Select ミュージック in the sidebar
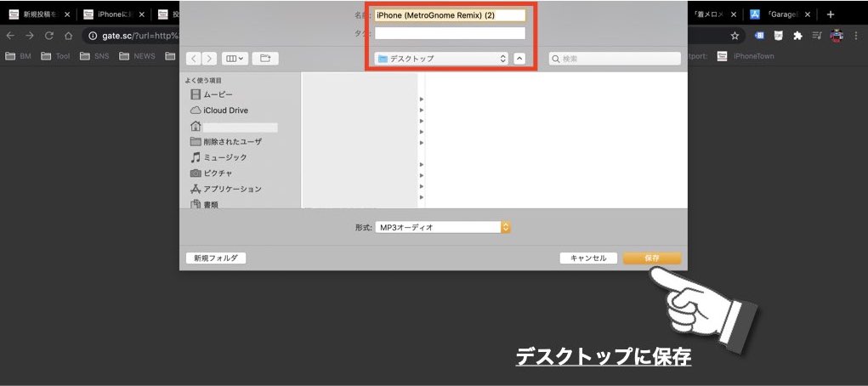Screen dimensions: 868x386 click(x=224, y=157)
